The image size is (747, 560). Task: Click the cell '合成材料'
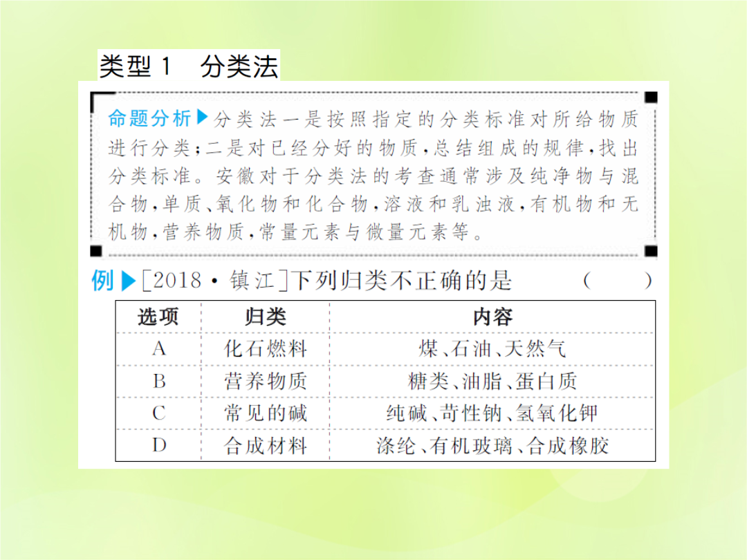tap(266, 446)
